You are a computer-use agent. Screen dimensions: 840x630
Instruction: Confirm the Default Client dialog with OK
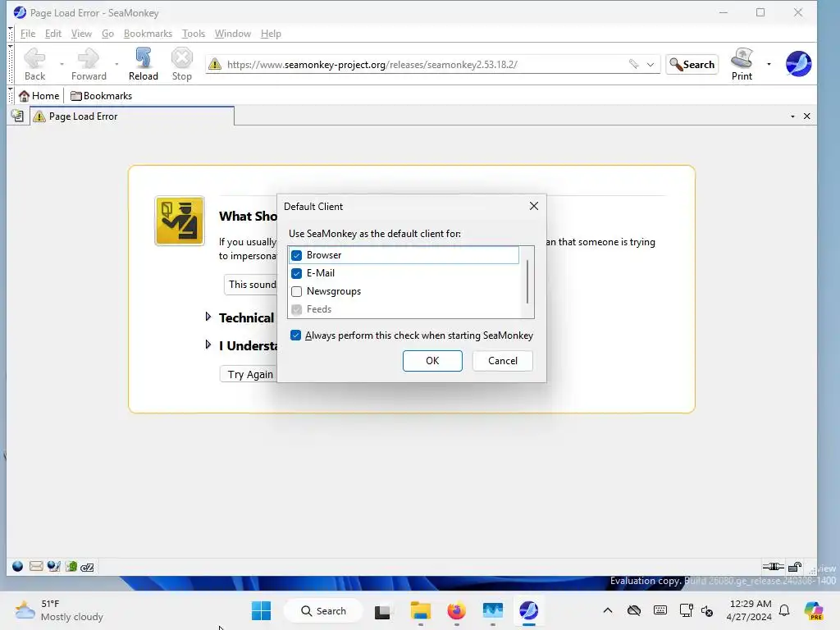[432, 361]
